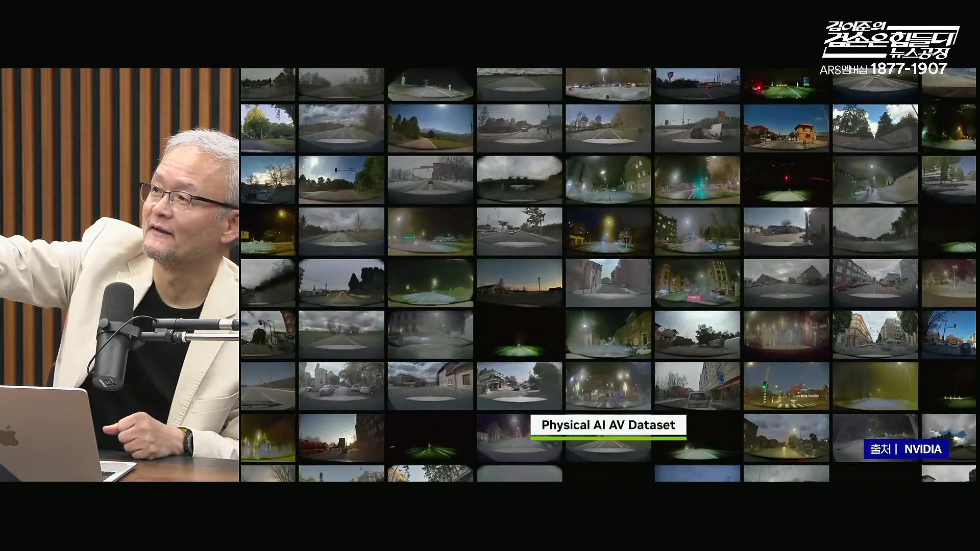Click the ARS membership number 1877-1907

[908, 69]
